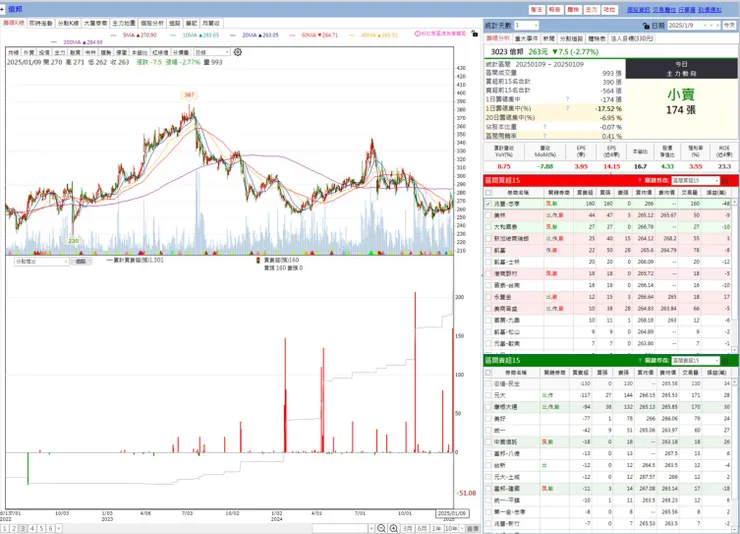Screen dimensions: 740x534
Task: Step the date field forward with the middle arrow
Action: 712,25
